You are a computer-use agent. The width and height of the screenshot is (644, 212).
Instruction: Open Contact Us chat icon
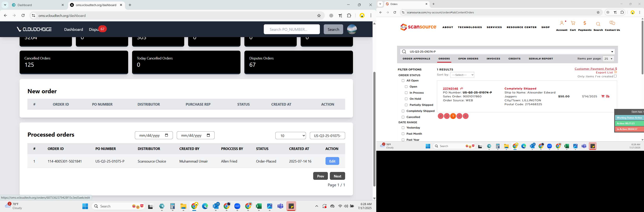[x=612, y=23]
